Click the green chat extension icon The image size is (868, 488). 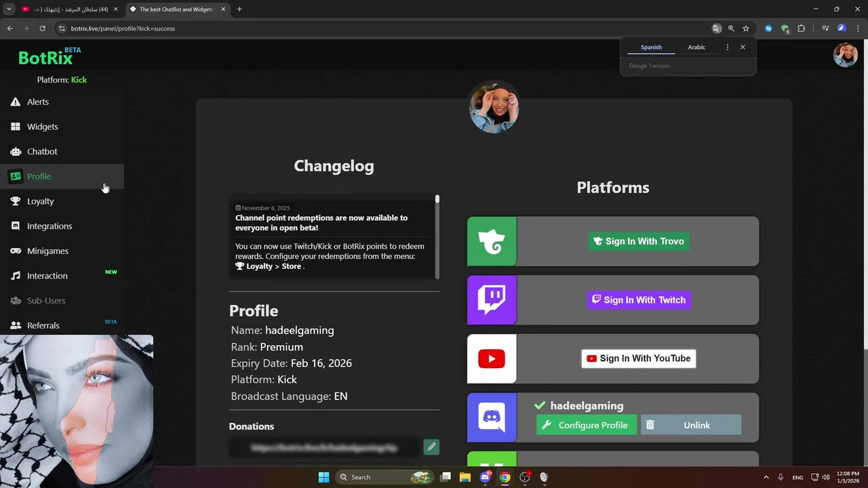785,28
